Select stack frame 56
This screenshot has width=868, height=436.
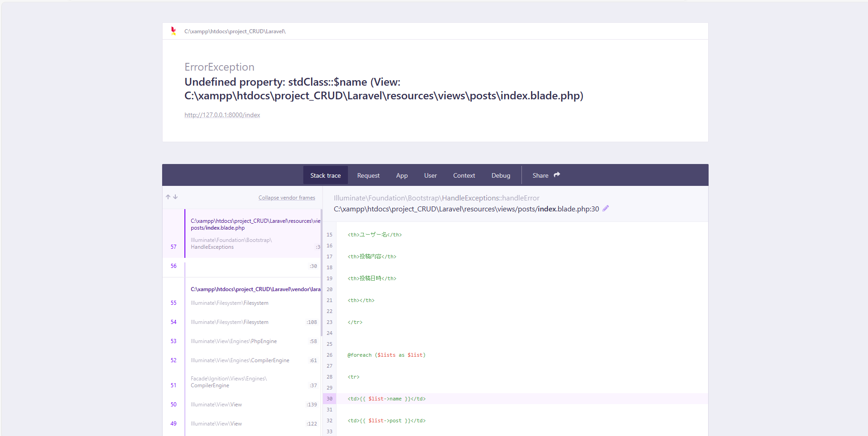(242, 267)
